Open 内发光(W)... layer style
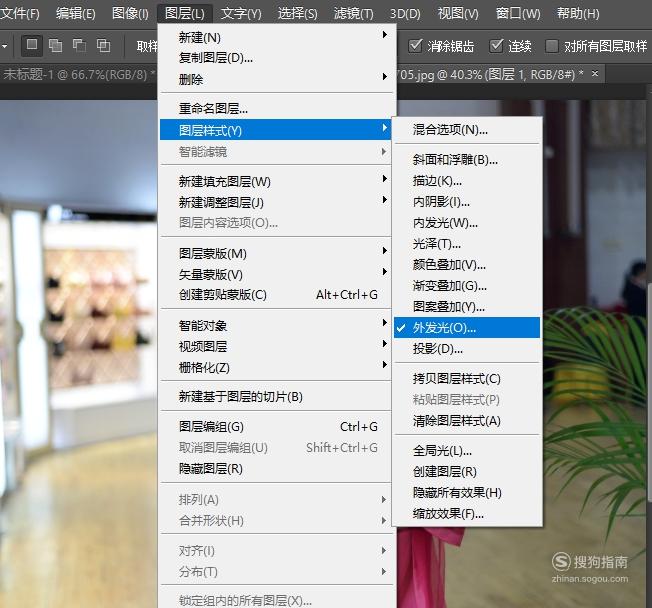Screen dimensions: 652x608 [467, 223]
